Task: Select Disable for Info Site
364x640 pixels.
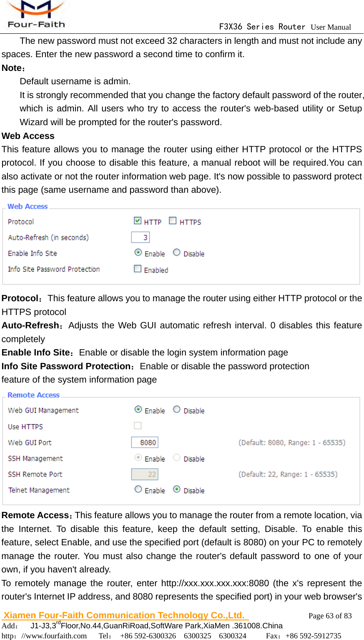Action: coord(177,252)
